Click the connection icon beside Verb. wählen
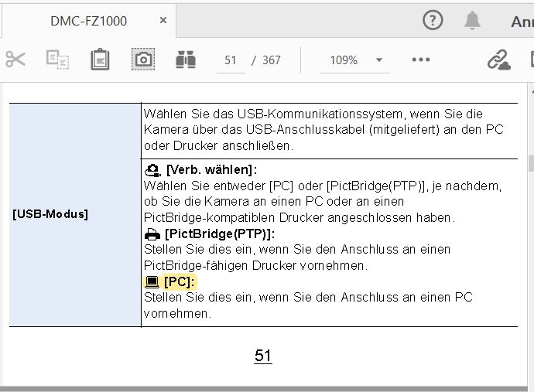Image resolution: width=534 pixels, height=392 pixels. pyautogui.click(x=152, y=170)
